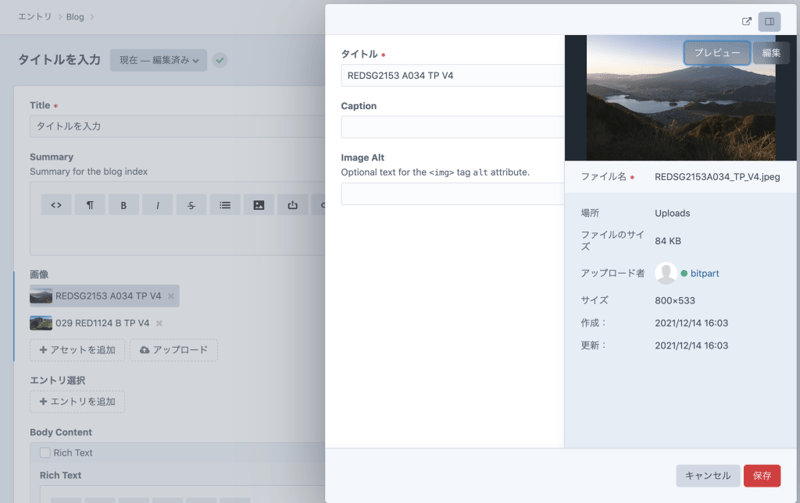800x503 pixels.
Task: Enable the Rich Text checkbox
Action: pyautogui.click(x=45, y=453)
